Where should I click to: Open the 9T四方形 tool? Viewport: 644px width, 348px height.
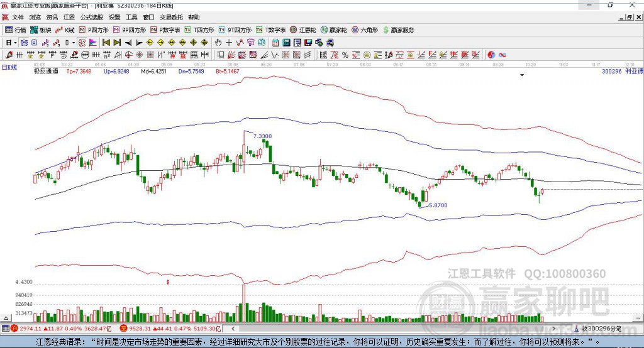tap(235, 30)
